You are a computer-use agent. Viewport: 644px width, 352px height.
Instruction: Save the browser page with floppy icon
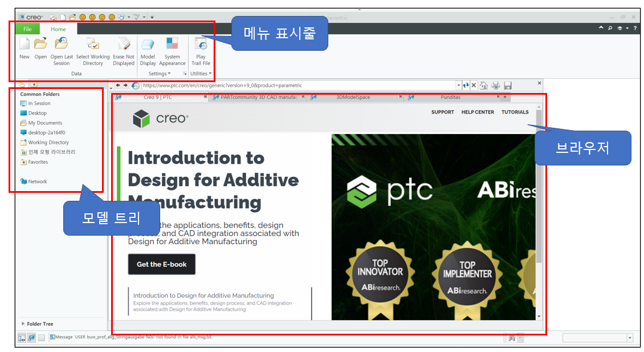[508, 85]
